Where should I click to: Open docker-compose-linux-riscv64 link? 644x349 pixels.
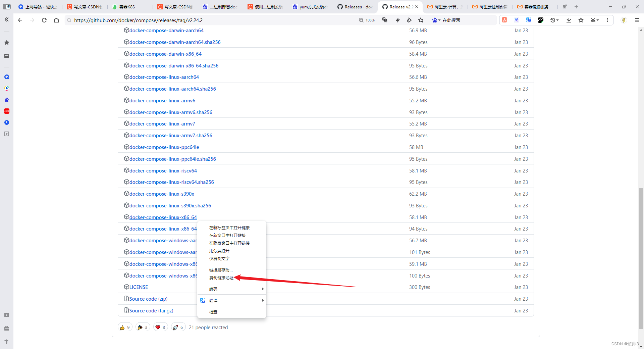coord(163,170)
